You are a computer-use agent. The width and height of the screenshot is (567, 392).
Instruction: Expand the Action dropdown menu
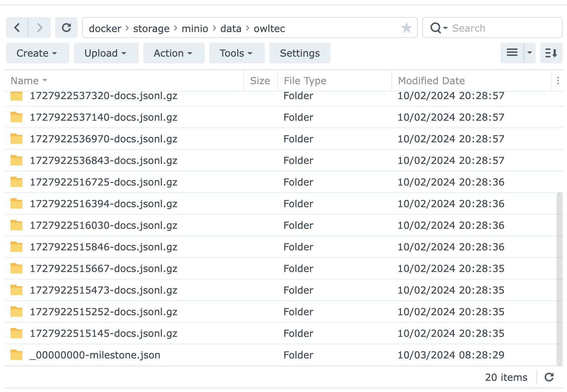pos(174,53)
